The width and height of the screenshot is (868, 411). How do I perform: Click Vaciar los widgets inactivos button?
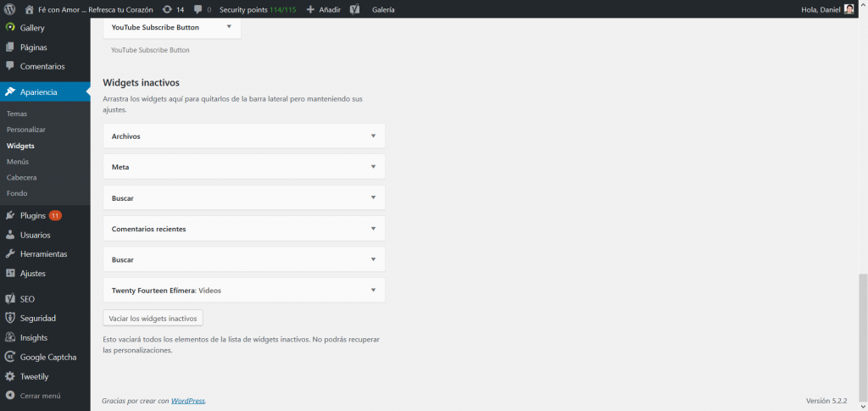pos(153,319)
